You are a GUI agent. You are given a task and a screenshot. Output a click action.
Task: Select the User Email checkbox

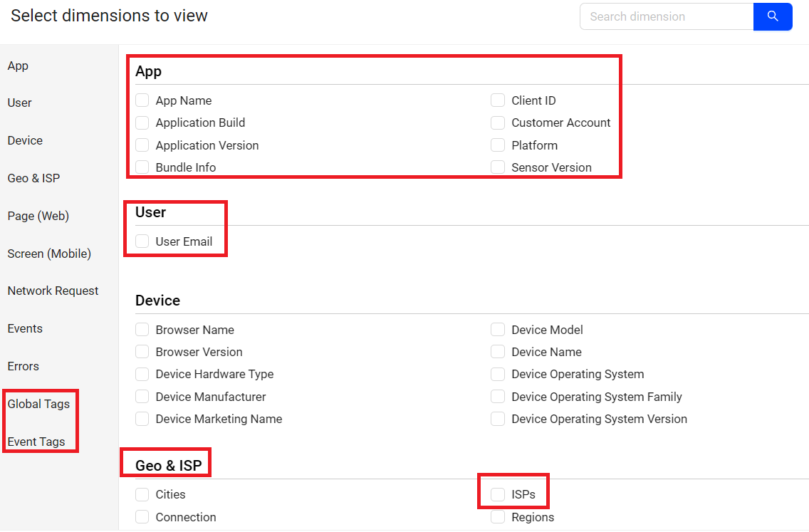click(x=142, y=241)
